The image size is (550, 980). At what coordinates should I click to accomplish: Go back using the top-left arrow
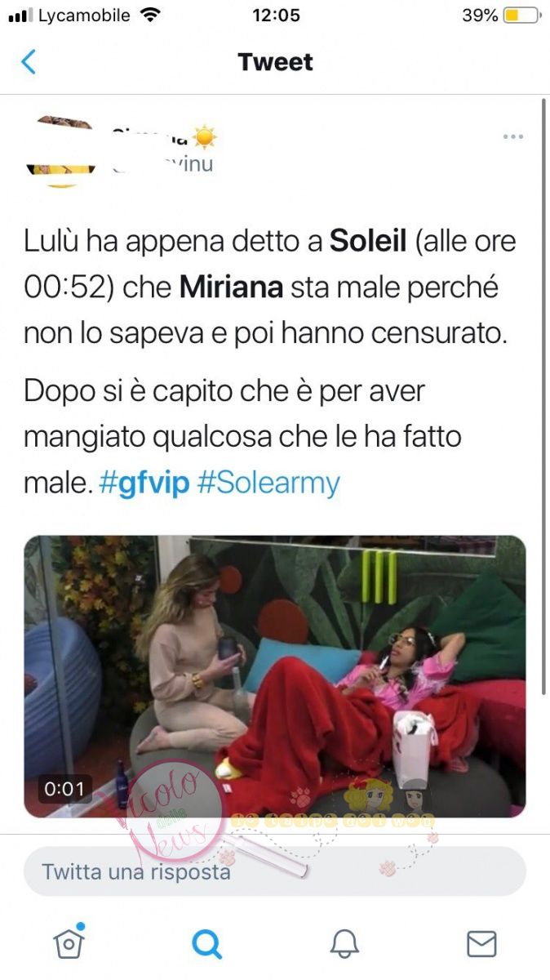click(29, 62)
